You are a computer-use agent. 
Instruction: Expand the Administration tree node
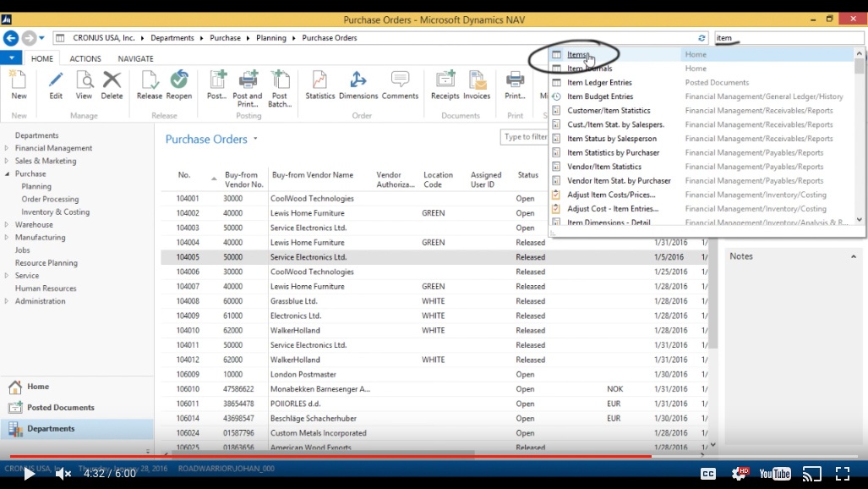tap(7, 301)
